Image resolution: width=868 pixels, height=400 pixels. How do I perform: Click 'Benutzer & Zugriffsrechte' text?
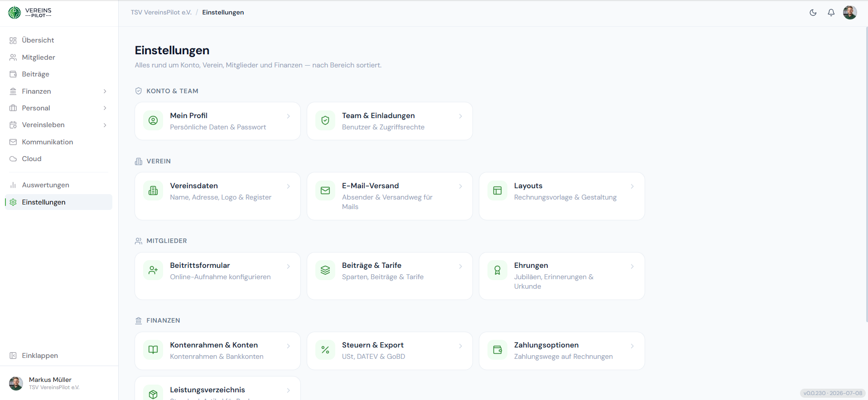coord(383,127)
